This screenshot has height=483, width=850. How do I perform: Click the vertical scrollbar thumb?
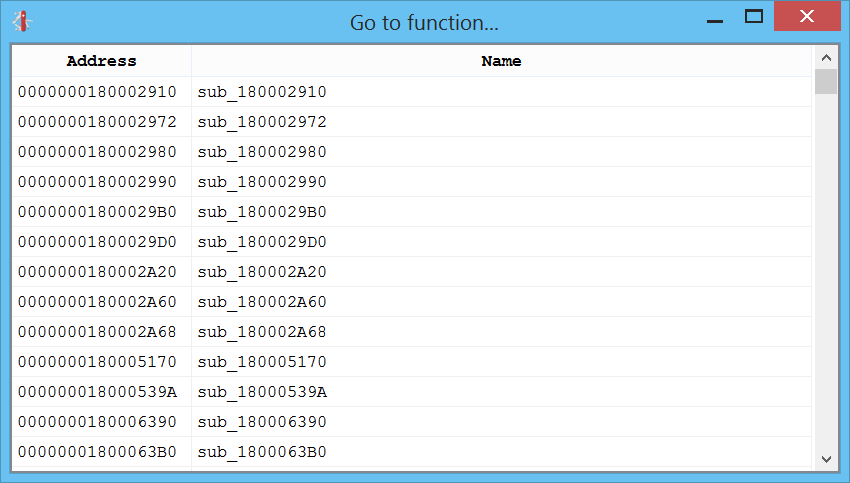826,82
